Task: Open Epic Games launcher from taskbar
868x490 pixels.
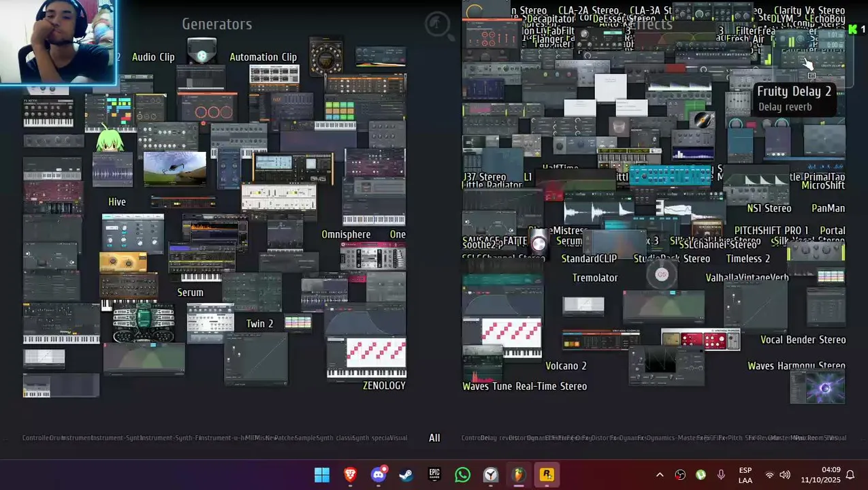Action: coord(434,474)
